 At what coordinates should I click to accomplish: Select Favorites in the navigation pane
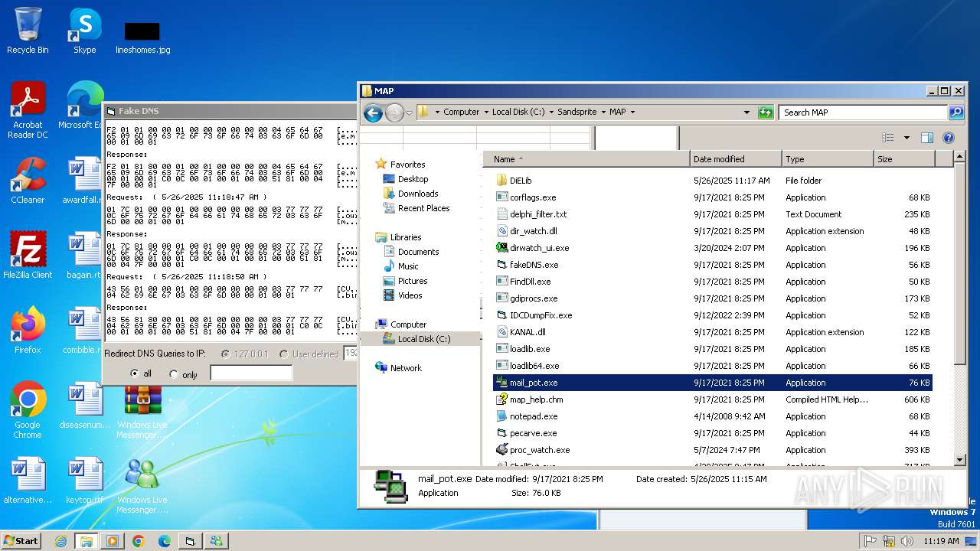click(x=407, y=165)
